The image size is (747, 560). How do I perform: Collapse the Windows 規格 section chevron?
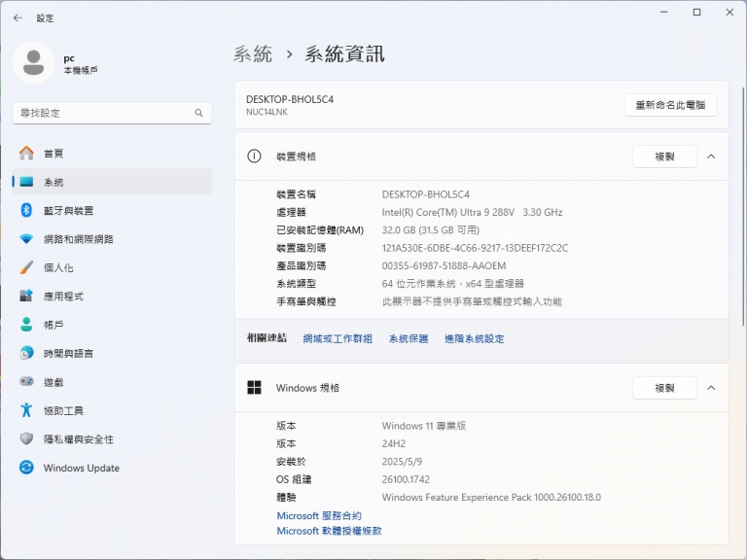tap(711, 388)
